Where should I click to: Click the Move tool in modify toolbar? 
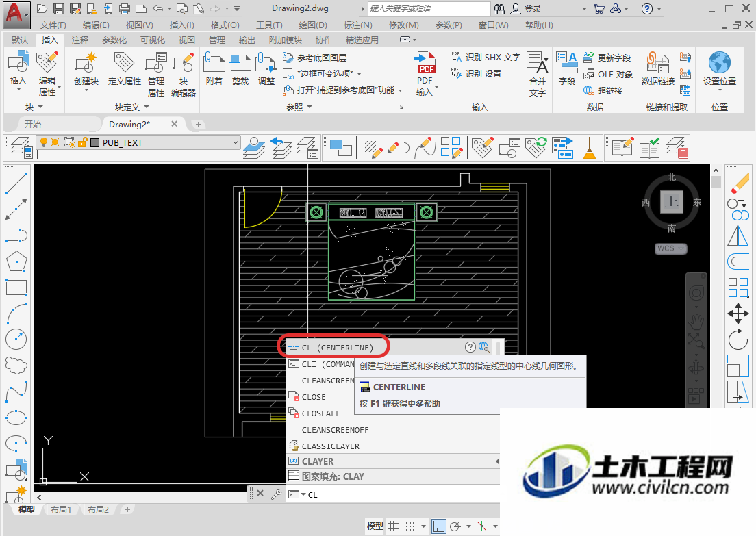[x=738, y=314]
